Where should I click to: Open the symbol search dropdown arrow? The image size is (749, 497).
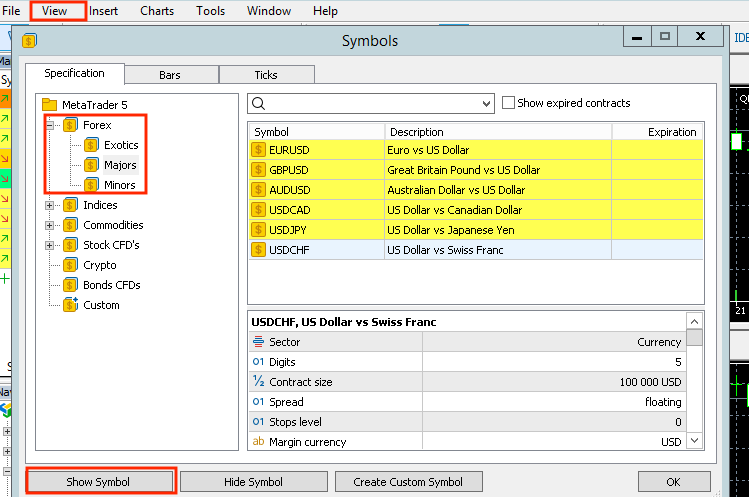point(486,104)
